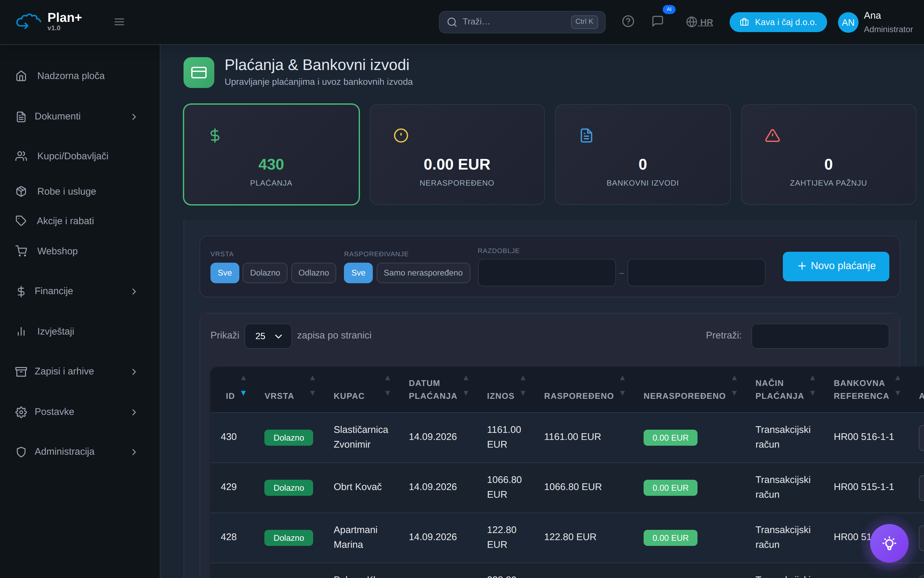Open the help question mark icon
Image resolution: width=924 pixels, height=578 pixels.
(628, 22)
